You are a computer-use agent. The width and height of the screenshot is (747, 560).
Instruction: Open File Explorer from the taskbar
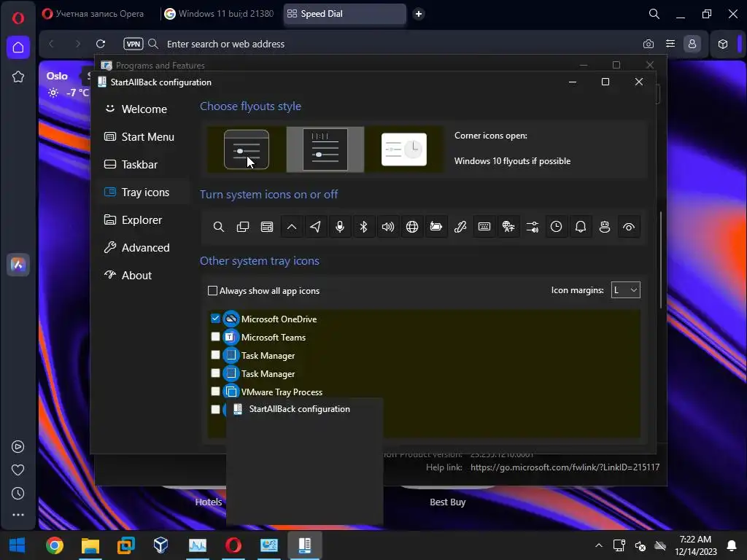pos(90,545)
